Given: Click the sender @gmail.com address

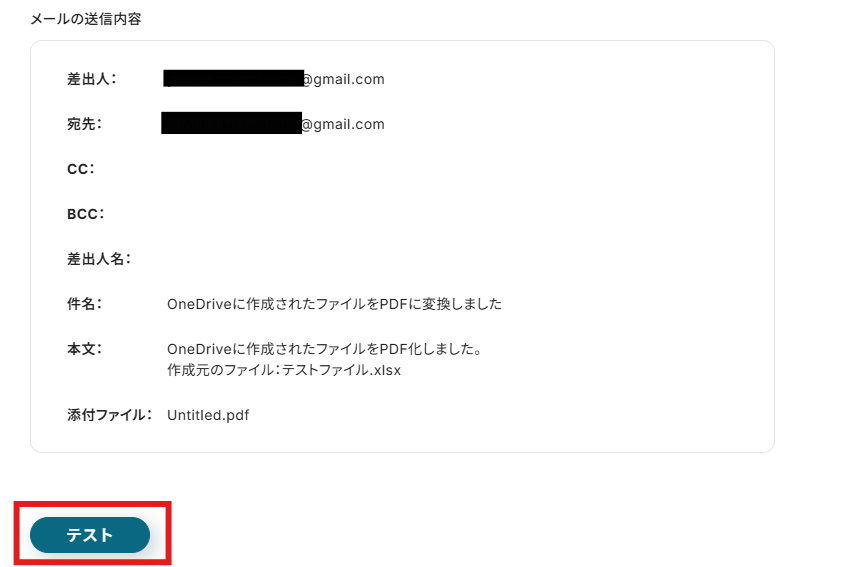Looking at the screenshot, I should [x=274, y=79].
